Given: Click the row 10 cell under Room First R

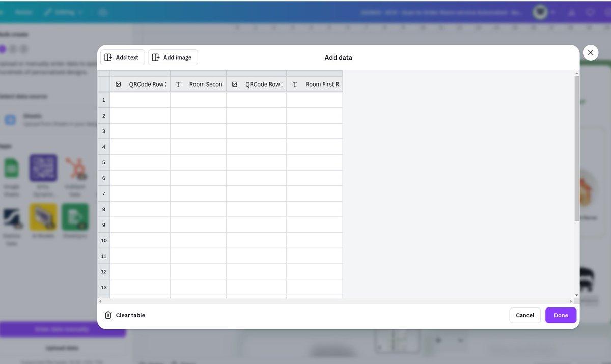Looking at the screenshot, I should point(315,240).
